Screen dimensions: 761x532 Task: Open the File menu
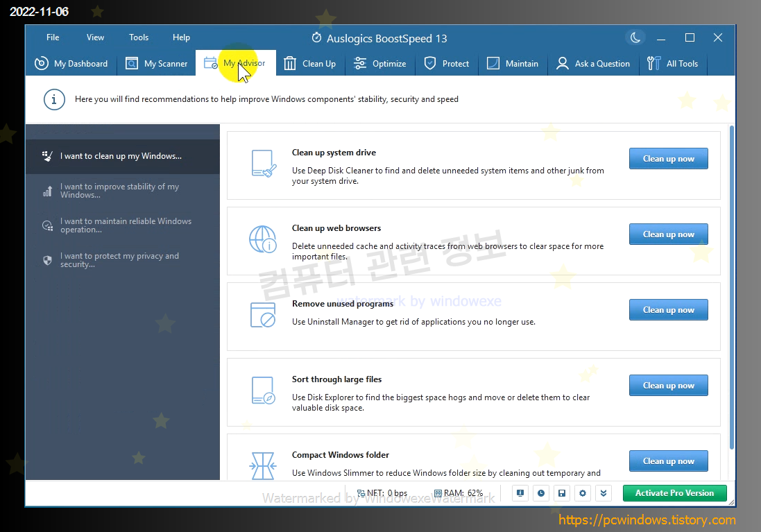[x=53, y=37]
